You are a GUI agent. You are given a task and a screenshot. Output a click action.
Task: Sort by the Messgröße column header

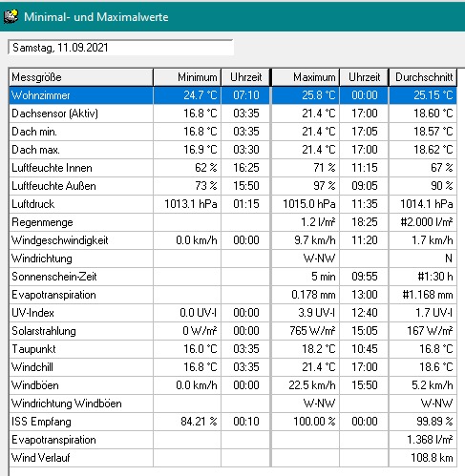pyautogui.click(x=81, y=77)
